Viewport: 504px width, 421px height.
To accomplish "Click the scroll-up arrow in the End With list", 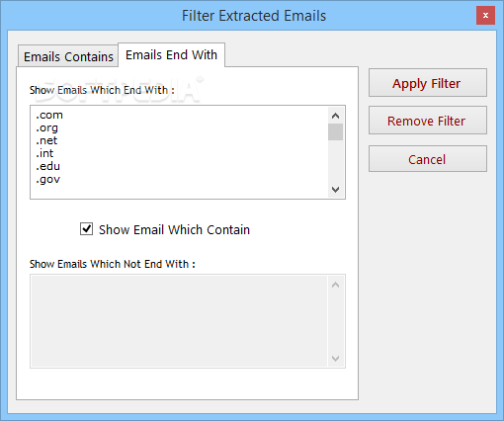I will [335, 116].
